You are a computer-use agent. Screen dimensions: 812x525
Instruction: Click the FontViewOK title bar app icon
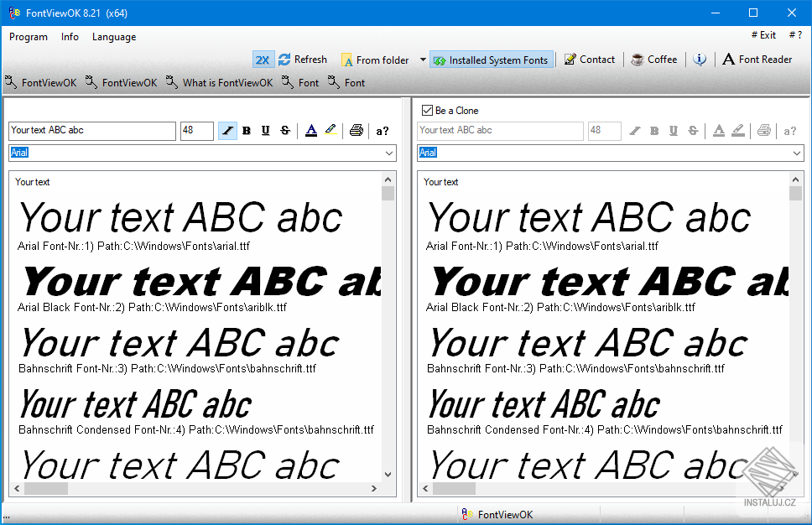pos(14,13)
